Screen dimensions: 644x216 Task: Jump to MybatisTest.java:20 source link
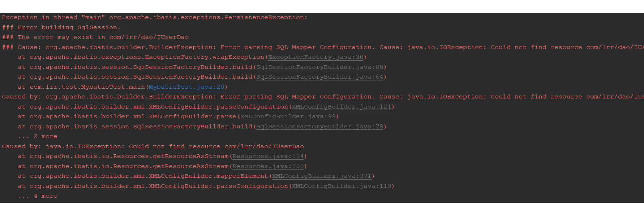point(186,87)
